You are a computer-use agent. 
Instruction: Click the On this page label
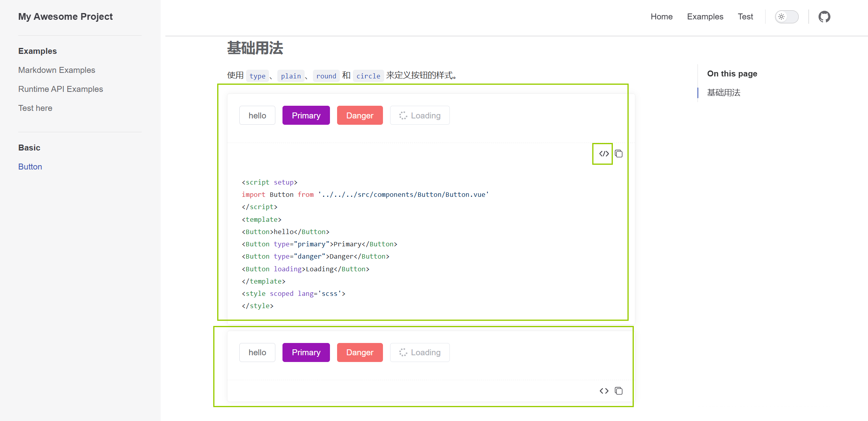pyautogui.click(x=732, y=74)
